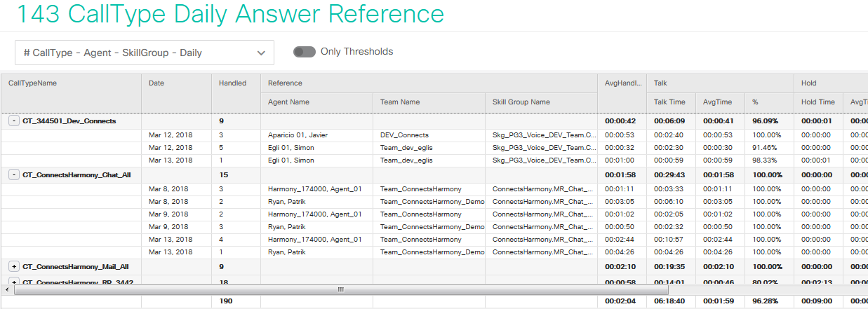The height and width of the screenshot is (309, 868).
Task: Collapse the CT_344501_Dev_Connects group
Action: tap(13, 121)
